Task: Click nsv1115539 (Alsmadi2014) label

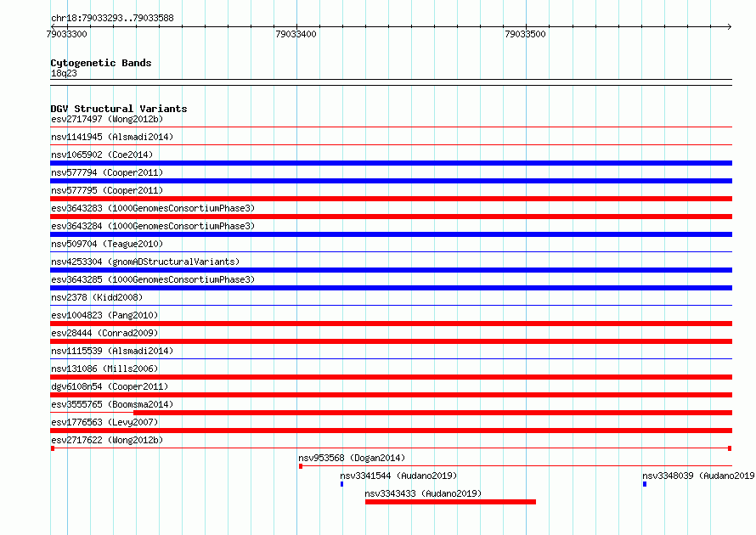Action: click(x=112, y=351)
